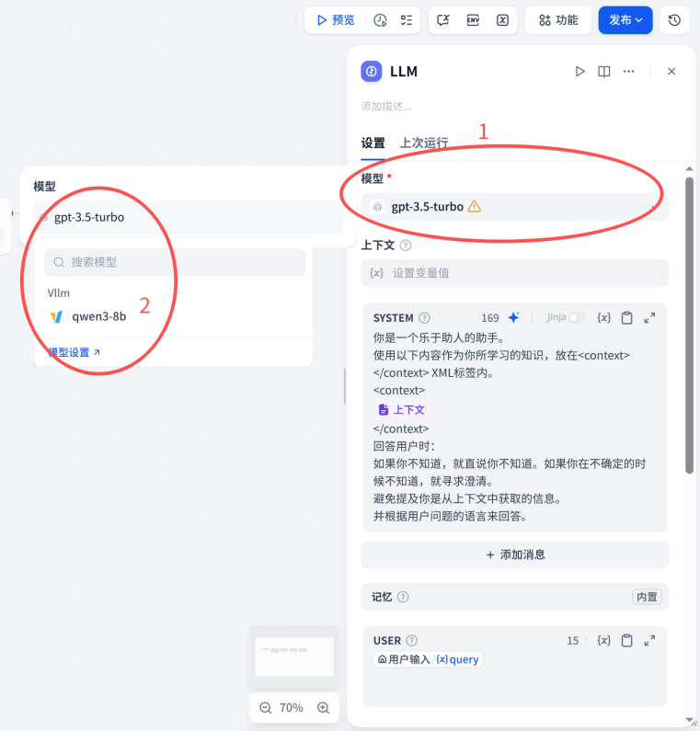Click the SYSTEM prompt generator sparkle icon
700x731 pixels.
click(513, 317)
